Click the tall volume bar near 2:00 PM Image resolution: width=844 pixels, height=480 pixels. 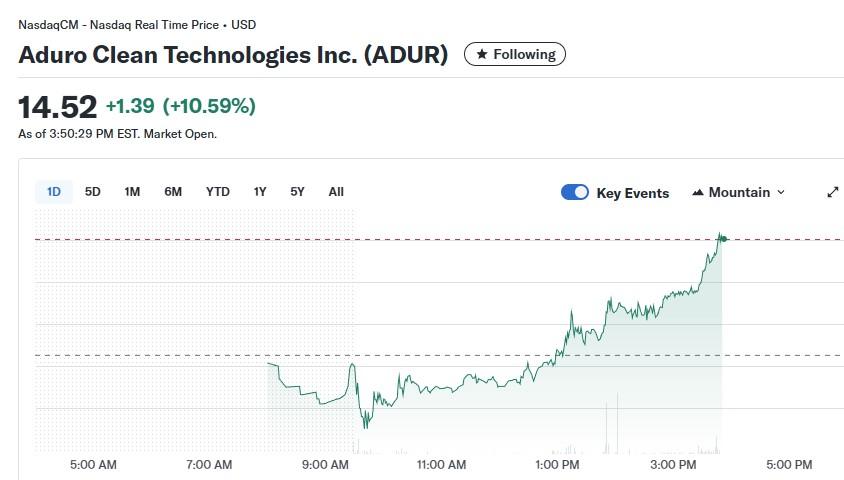[617, 424]
